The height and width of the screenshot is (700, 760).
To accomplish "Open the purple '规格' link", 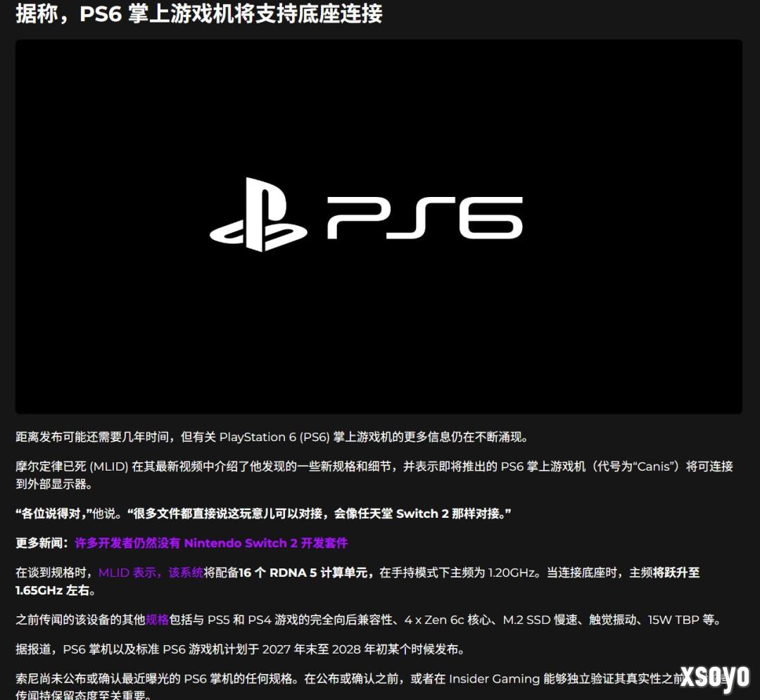I will point(157,620).
